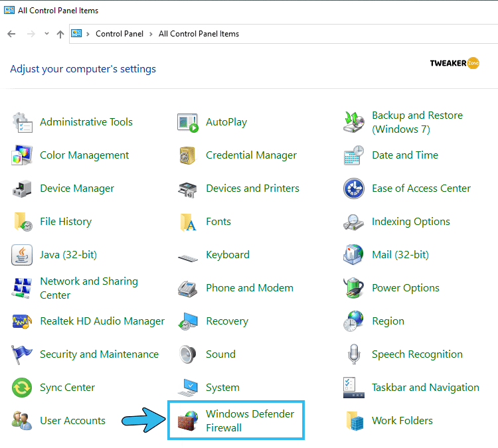
Task: Open the Indexing Options link
Action: click(x=411, y=222)
